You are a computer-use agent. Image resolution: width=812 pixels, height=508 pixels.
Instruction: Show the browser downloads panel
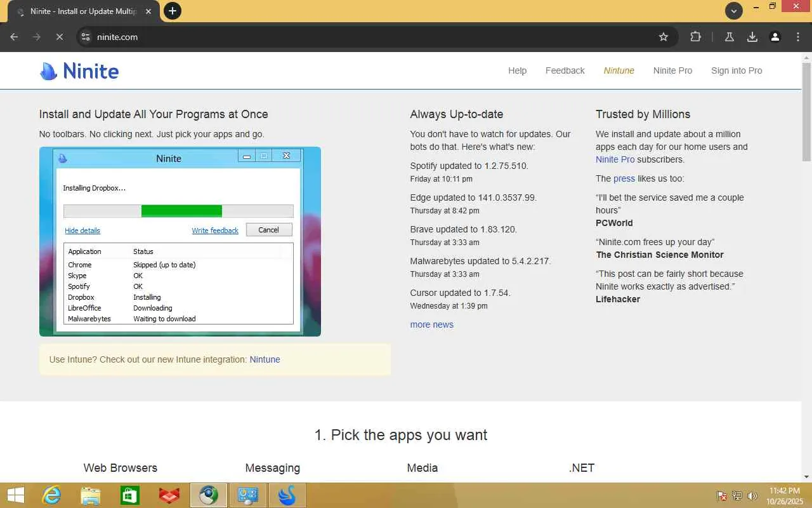click(752, 37)
